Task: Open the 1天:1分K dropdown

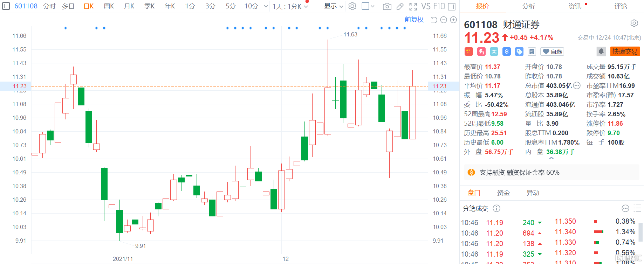Action: 290,6
